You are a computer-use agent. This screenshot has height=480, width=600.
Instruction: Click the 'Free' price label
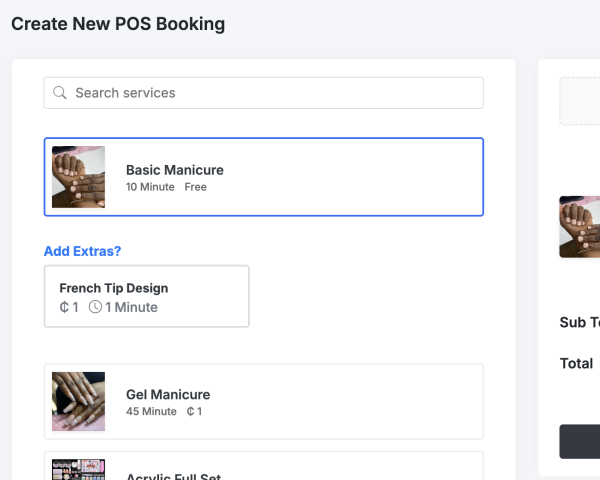pos(196,187)
